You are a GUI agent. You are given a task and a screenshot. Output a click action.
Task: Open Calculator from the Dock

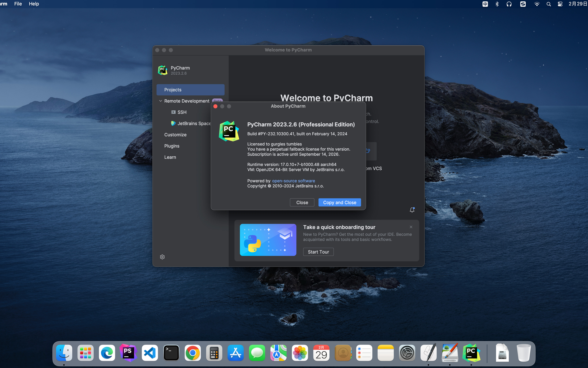click(x=214, y=353)
